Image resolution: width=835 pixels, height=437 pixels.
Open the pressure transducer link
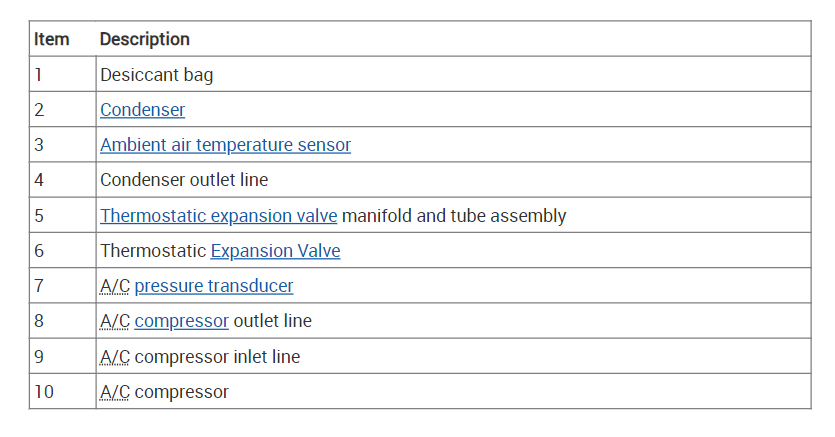[214, 286]
